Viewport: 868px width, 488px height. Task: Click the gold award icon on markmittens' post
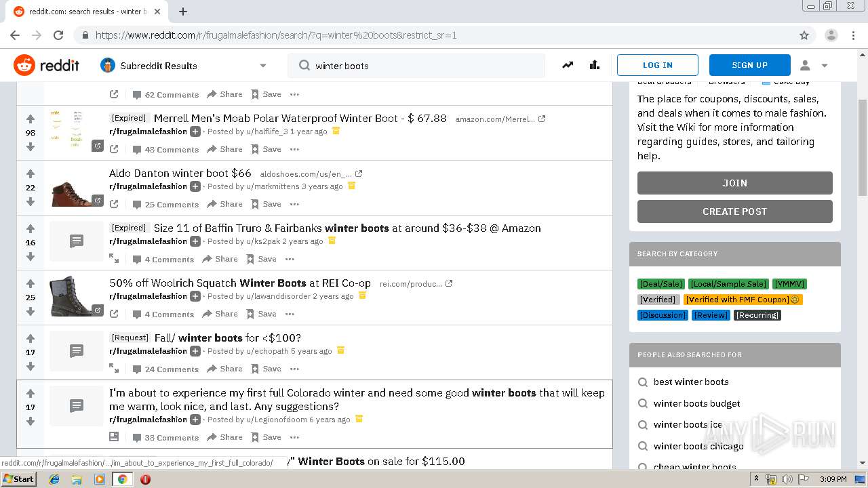tap(351, 186)
